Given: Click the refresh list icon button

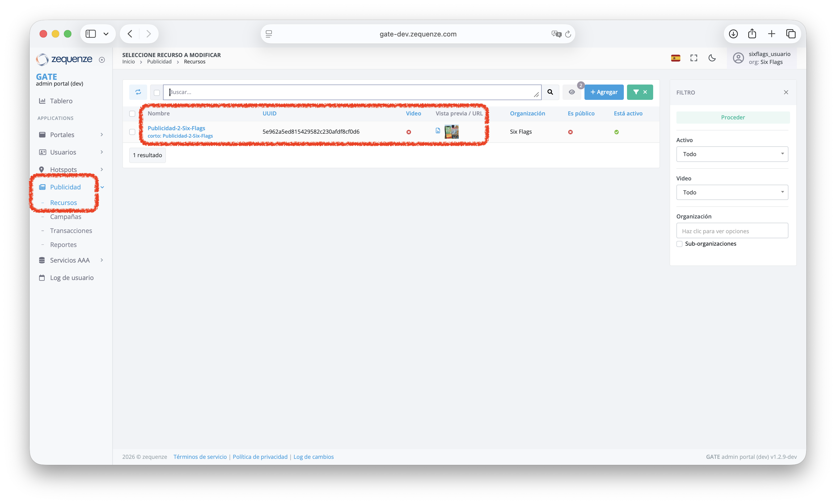Looking at the screenshot, I should pos(138,92).
